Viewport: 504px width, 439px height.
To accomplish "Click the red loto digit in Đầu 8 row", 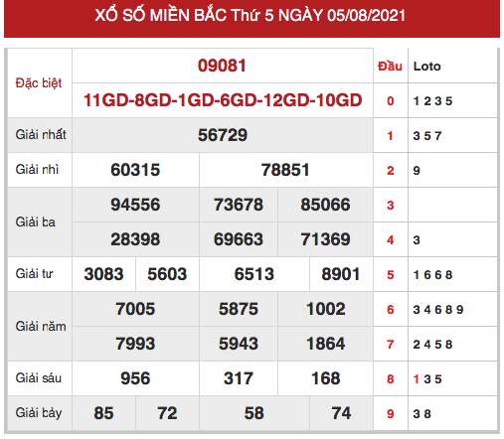I will [417, 379].
